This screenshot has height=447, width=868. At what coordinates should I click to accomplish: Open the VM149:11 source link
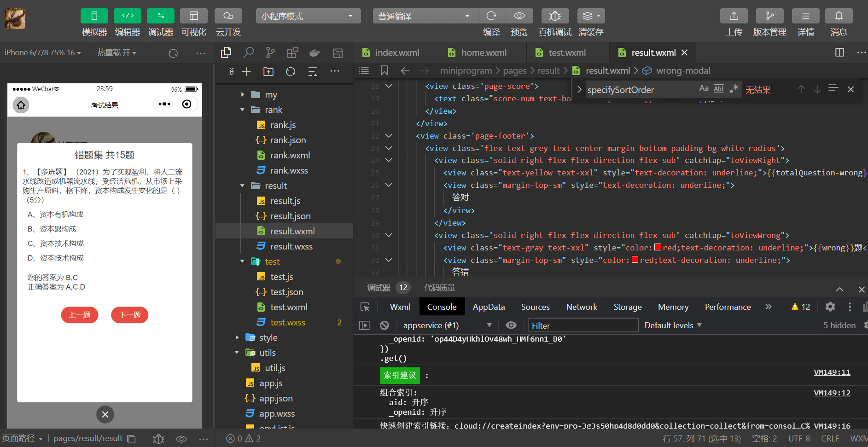tap(832, 372)
